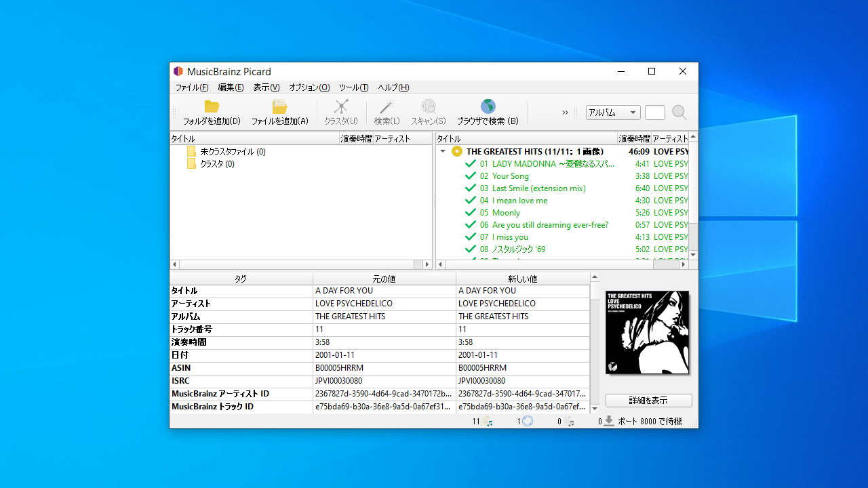Click the 演奏時間 column header in right pane
This screenshot has height=488, width=868.
coord(635,138)
